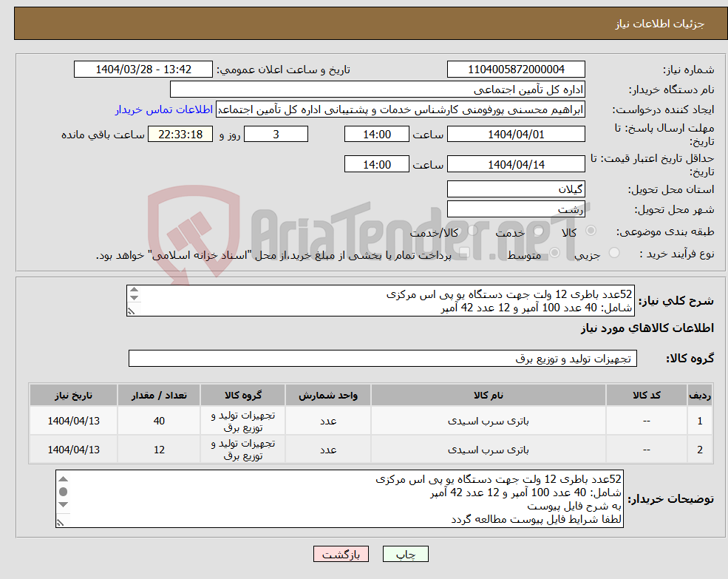The image size is (728, 579).
Task: Open the اطلاعات تماس خریدار link
Action: pos(164,109)
